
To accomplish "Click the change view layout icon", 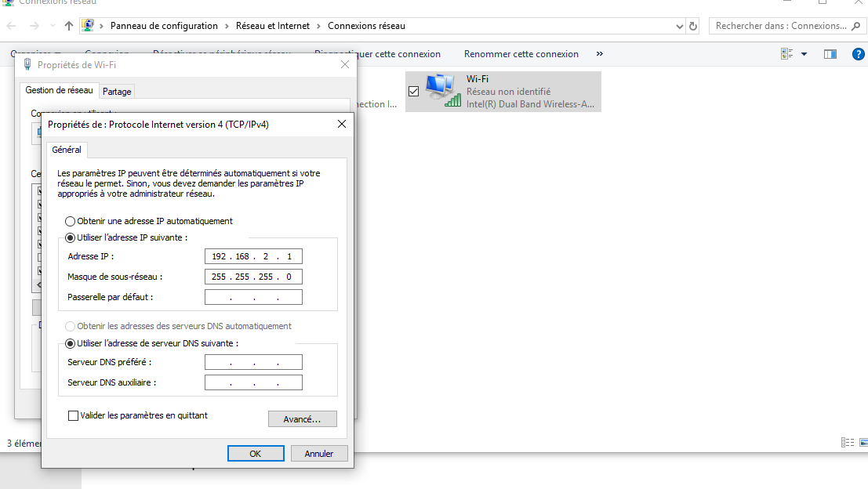I will (x=787, y=54).
